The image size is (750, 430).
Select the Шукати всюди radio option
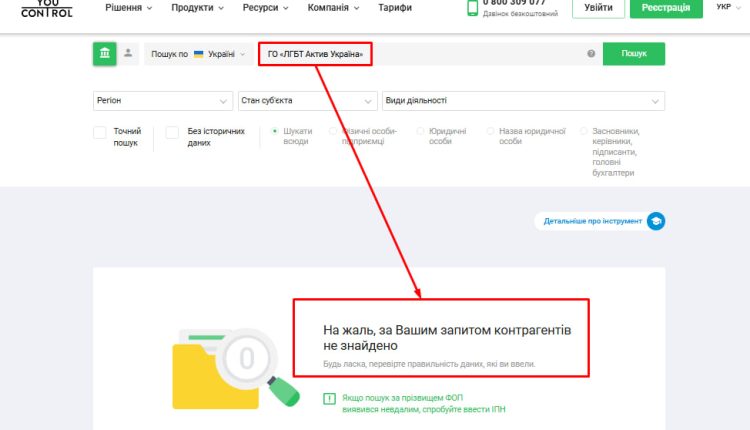(x=275, y=131)
